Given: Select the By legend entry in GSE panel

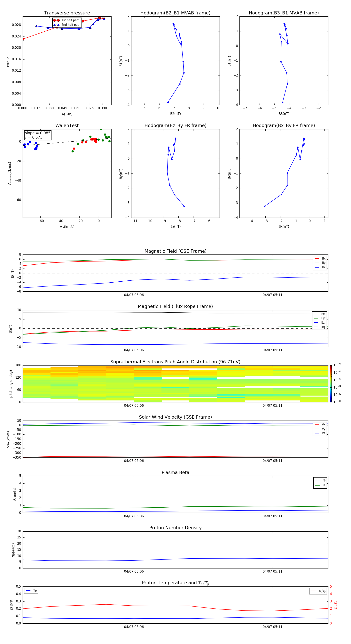Looking at the screenshot, I should click(320, 263).
